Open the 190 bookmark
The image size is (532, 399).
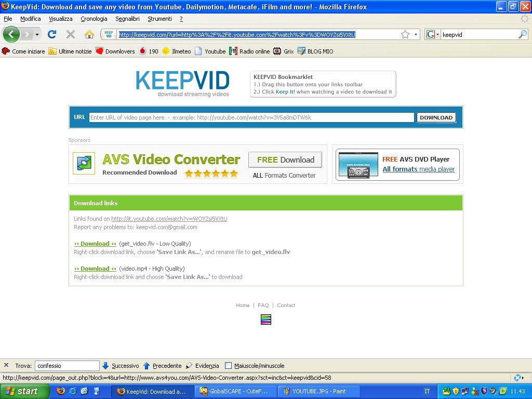149,51
